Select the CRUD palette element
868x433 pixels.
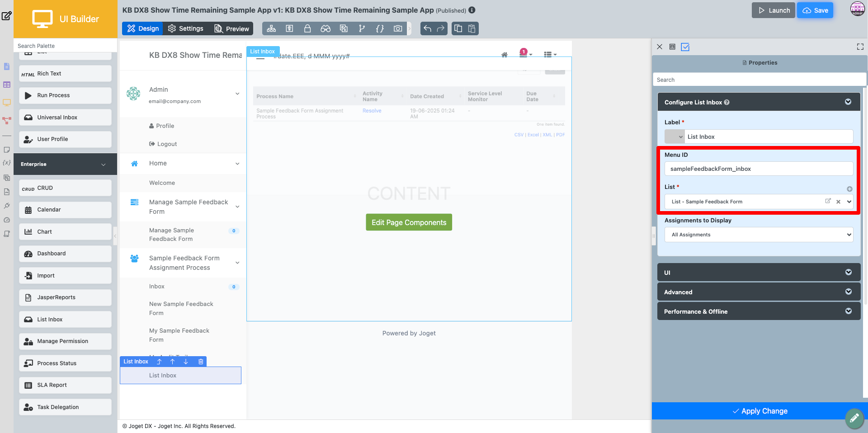tap(65, 188)
